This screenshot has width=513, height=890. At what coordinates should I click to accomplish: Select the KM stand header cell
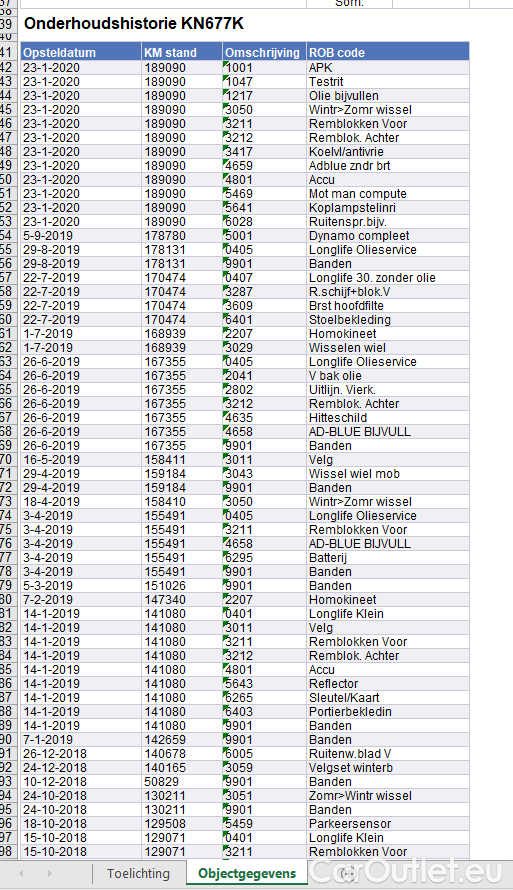[182, 53]
